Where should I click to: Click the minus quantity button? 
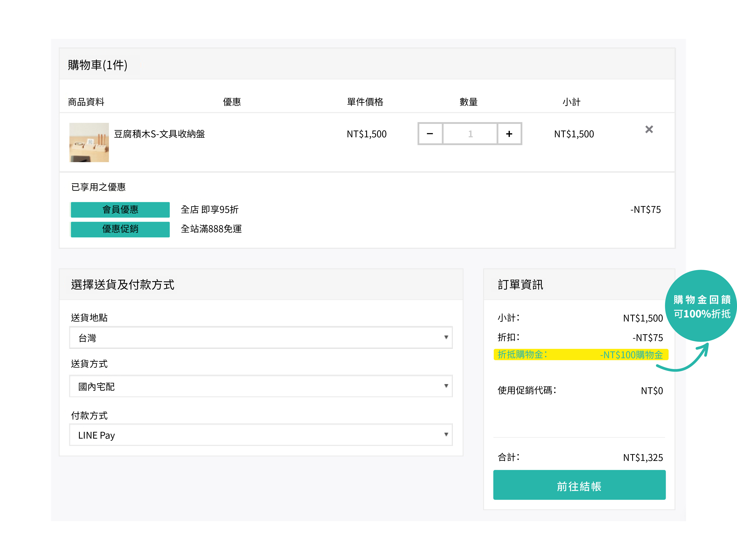[x=430, y=134]
